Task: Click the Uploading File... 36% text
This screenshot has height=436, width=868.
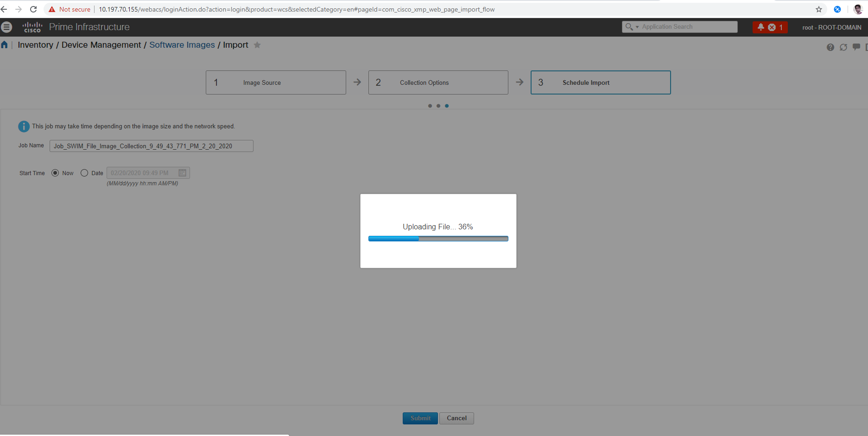Action: [x=438, y=227]
